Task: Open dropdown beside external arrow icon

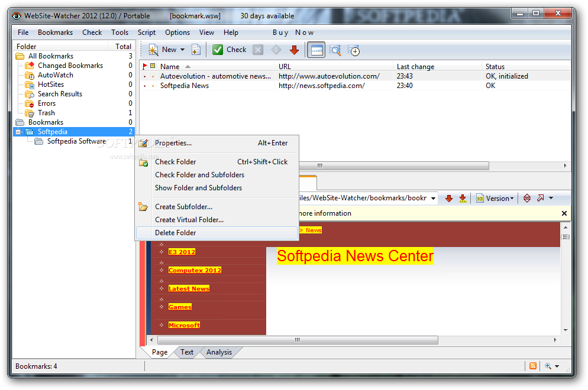Action: coord(551,198)
